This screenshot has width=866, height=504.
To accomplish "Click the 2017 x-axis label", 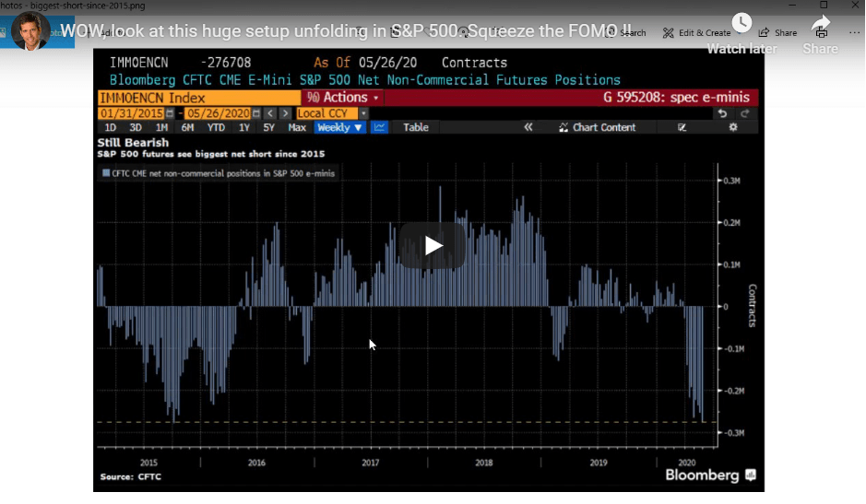I will tap(370, 463).
